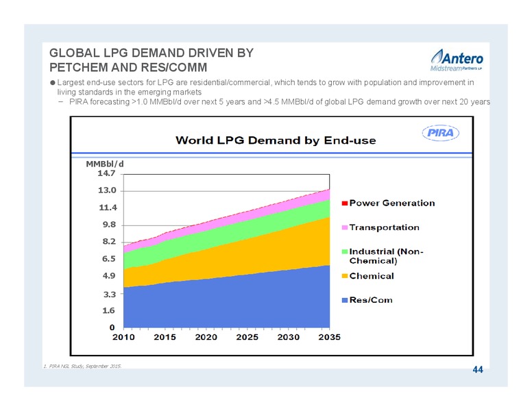Click the y-axis value 9.8

point(109,225)
